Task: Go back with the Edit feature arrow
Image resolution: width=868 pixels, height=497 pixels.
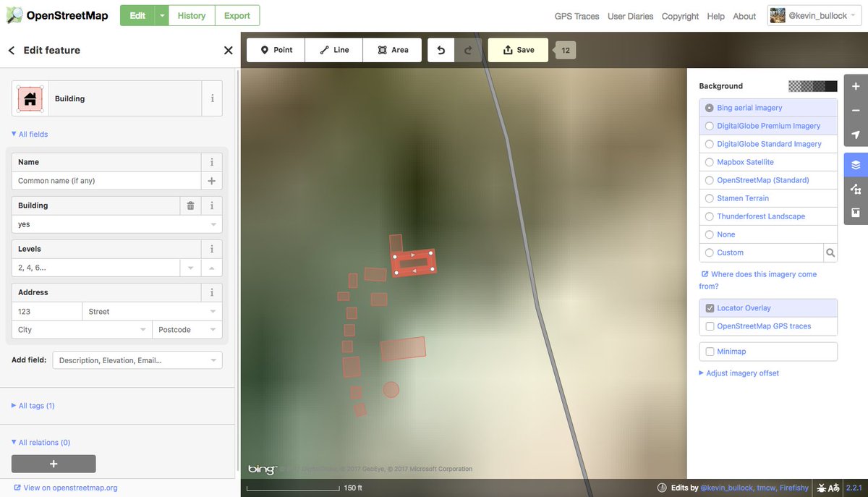Action: click(x=12, y=50)
